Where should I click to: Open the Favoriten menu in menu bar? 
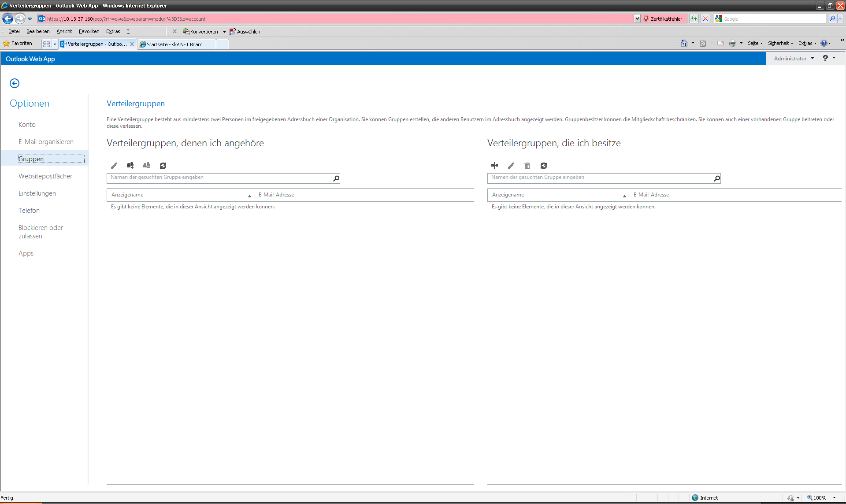[89, 31]
